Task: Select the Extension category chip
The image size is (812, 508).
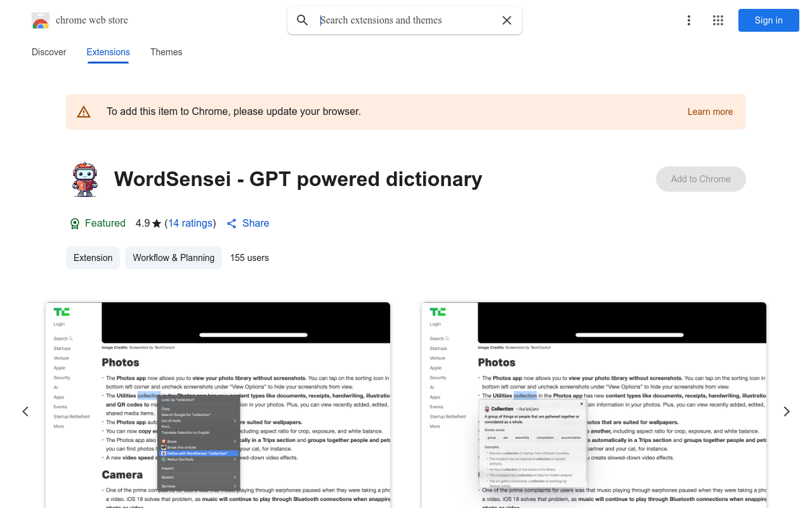Action: (x=93, y=258)
